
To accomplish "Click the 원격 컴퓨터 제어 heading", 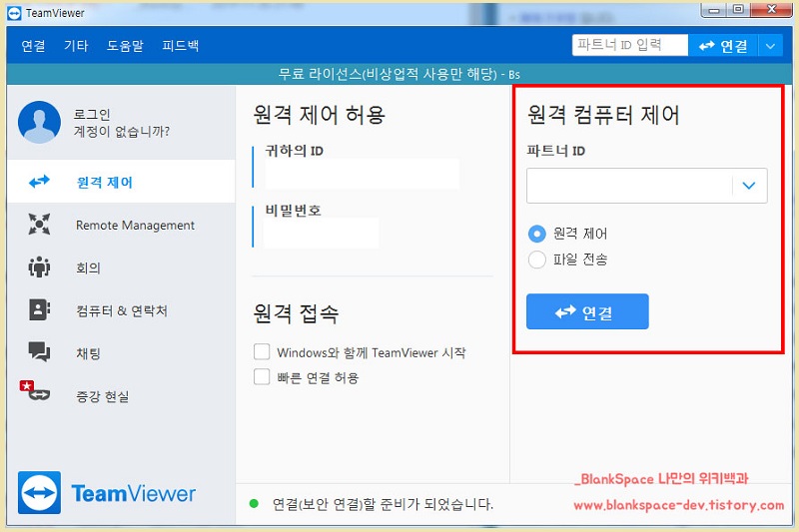I will pyautogui.click(x=603, y=115).
